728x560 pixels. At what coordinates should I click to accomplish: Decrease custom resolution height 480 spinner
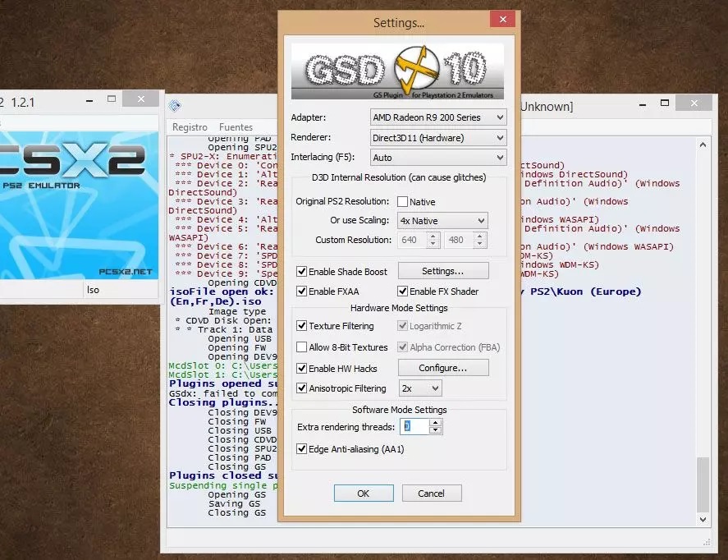point(479,244)
